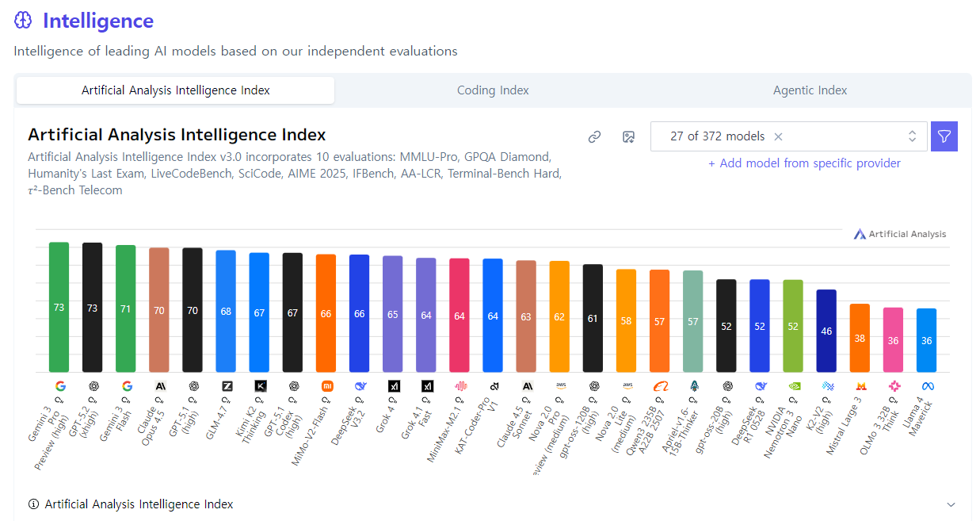Click the NVIDIA logo under Nemotron 3 Nano
This screenshot has width=980, height=521.
click(793, 386)
